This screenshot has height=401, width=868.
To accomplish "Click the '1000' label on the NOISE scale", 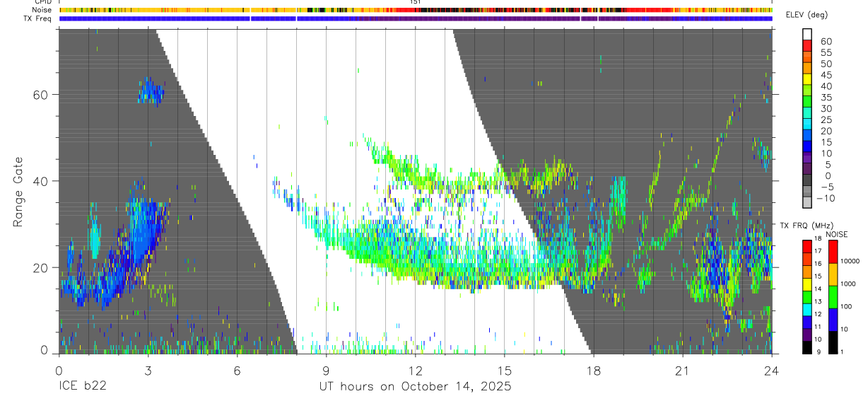I will point(847,284).
